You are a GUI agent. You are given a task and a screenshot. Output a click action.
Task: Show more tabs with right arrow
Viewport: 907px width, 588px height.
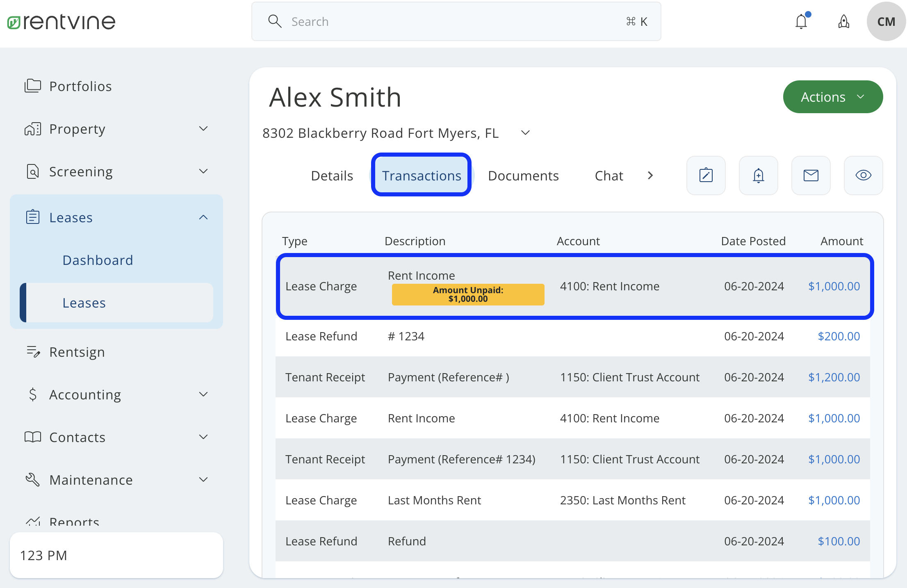coord(650,175)
